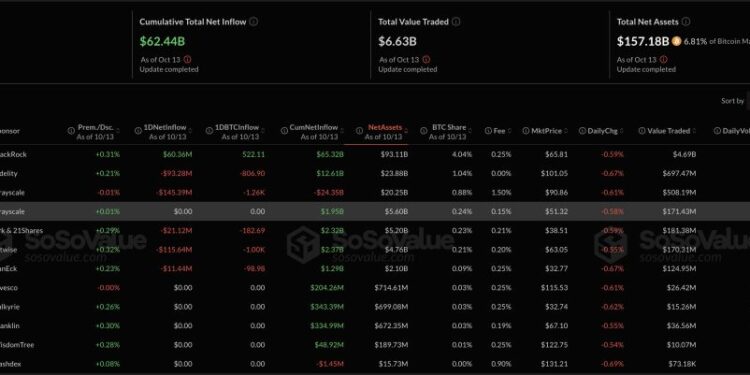This screenshot has width=750, height=375.
Task: Sort table by highlighted NetAssets header
Action: (385, 127)
